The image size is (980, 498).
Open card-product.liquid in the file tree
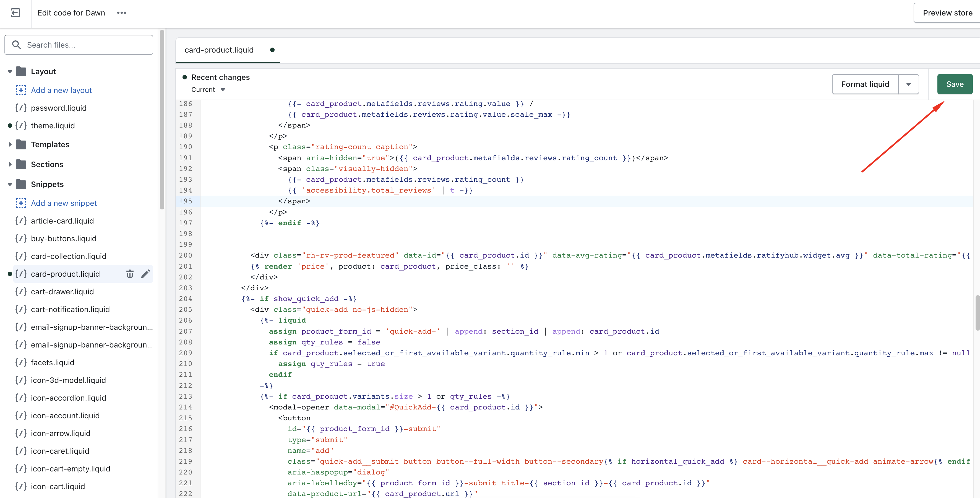tap(65, 274)
